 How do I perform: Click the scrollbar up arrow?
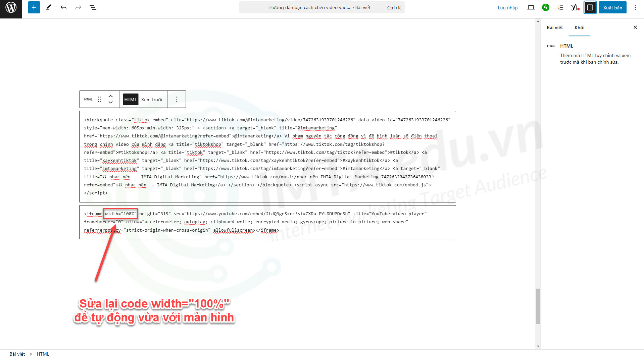pos(538,21)
